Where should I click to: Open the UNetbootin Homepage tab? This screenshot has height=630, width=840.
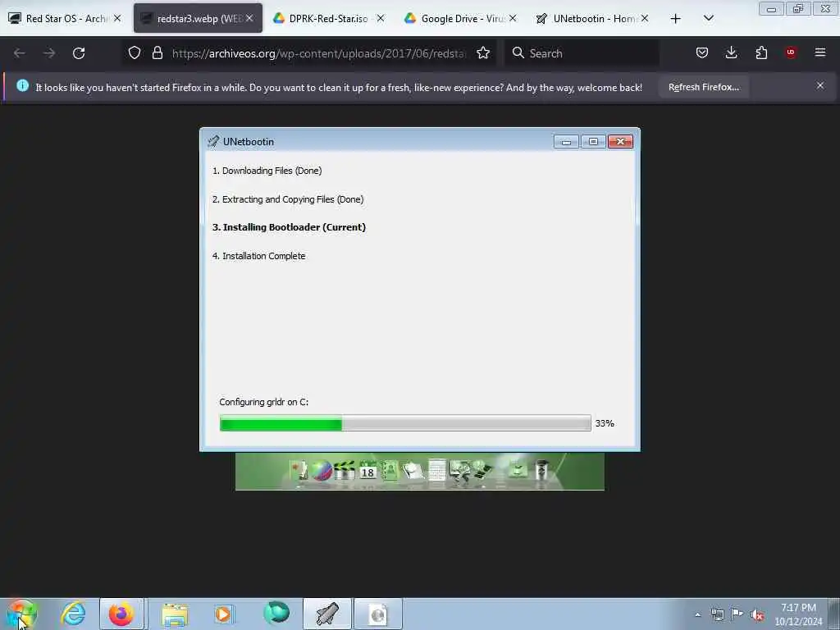(592, 18)
